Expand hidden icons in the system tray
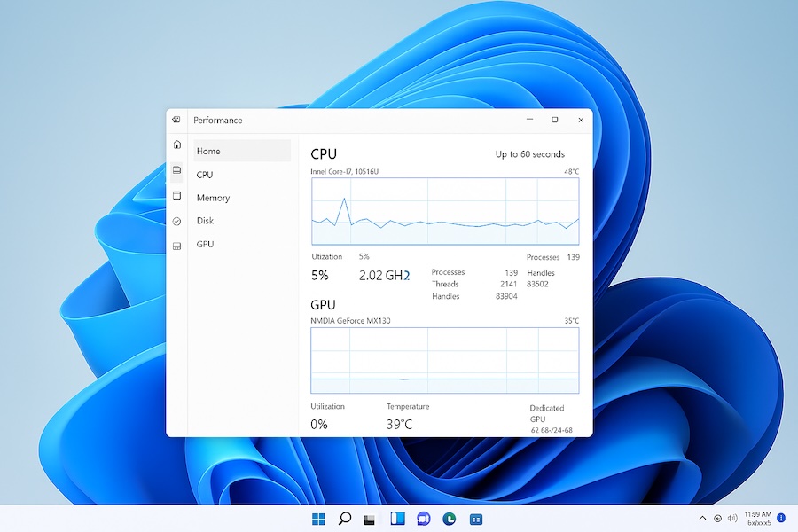 pyautogui.click(x=702, y=519)
